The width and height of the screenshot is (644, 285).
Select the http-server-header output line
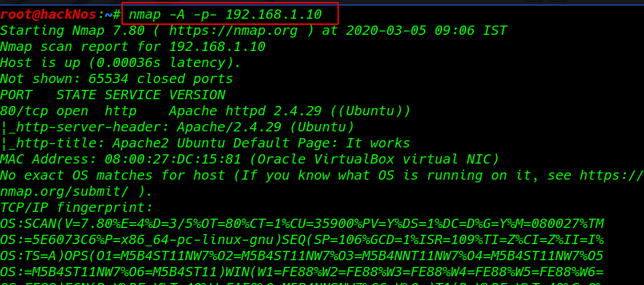(x=177, y=127)
